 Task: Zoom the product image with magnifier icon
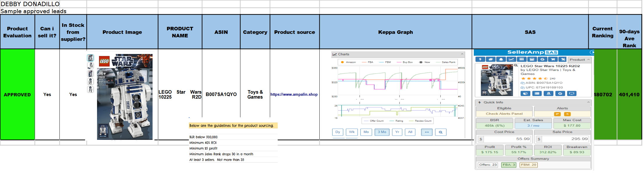point(515,66)
